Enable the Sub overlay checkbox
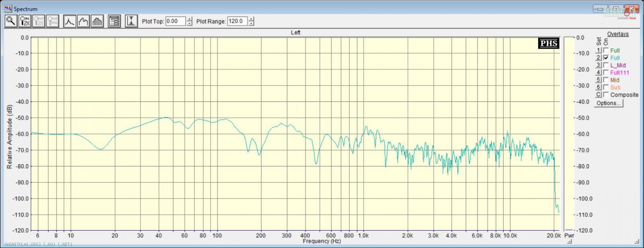Screen dimensions: 644x248 click(606, 87)
